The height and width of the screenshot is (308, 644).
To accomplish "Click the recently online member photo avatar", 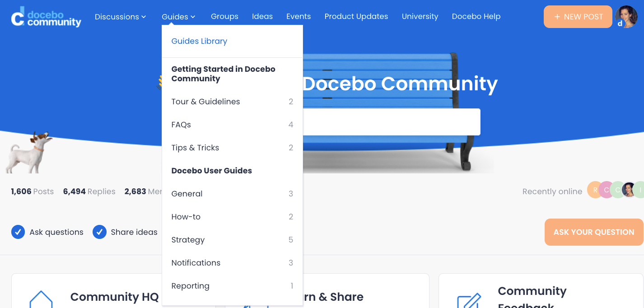I will pos(629,190).
